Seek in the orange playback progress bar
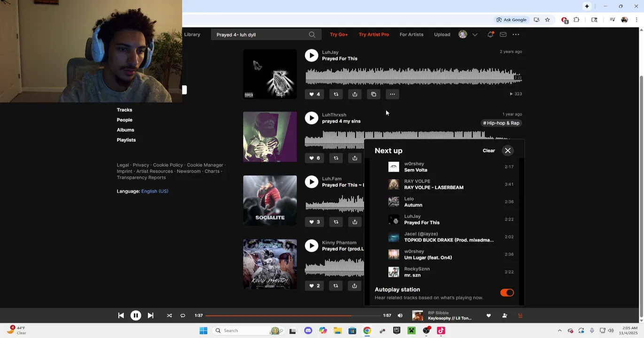This screenshot has width=644, height=338. click(x=292, y=316)
